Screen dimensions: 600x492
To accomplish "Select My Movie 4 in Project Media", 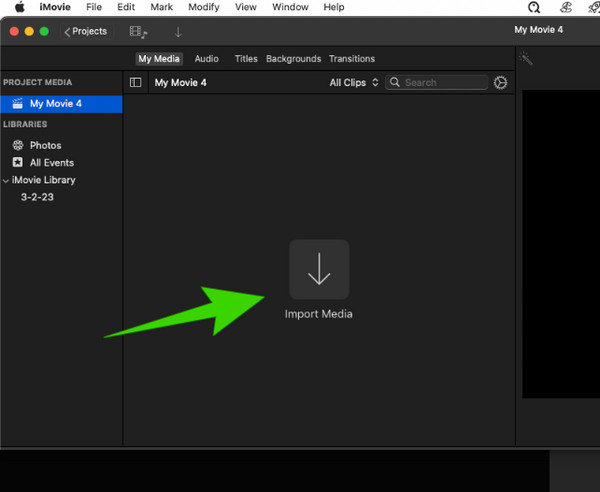I will pos(62,104).
